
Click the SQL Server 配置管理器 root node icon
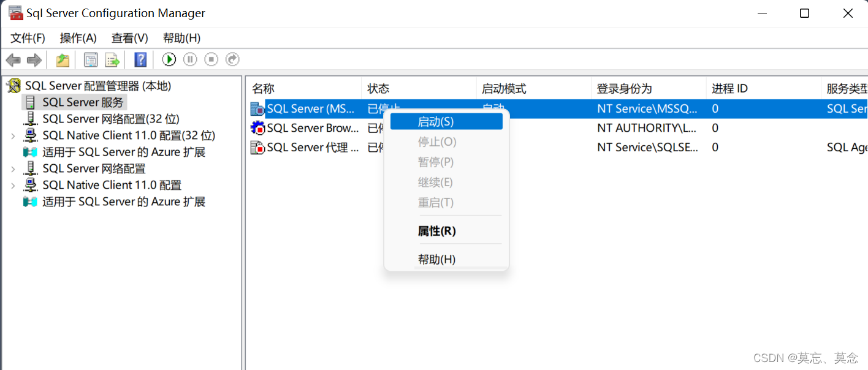click(x=13, y=86)
